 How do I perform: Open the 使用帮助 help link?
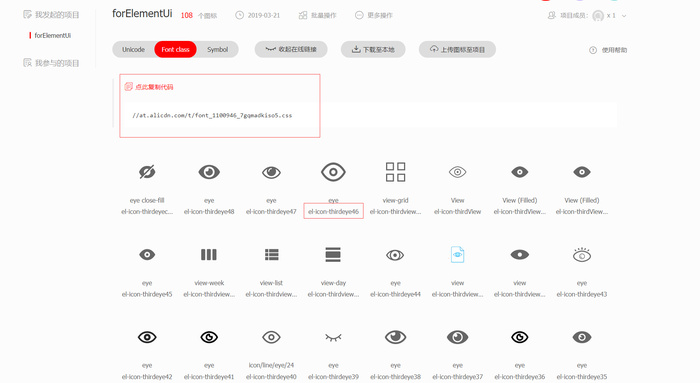click(x=608, y=50)
